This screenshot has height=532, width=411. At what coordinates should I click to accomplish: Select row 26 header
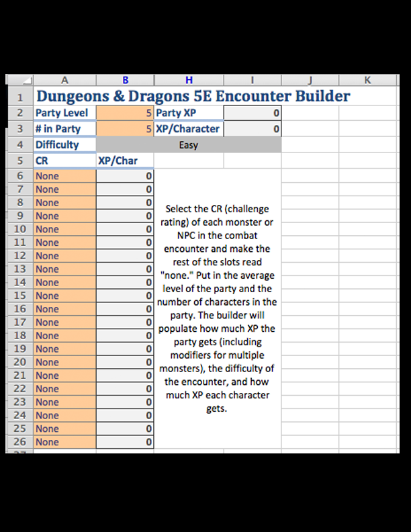[x=20, y=442]
